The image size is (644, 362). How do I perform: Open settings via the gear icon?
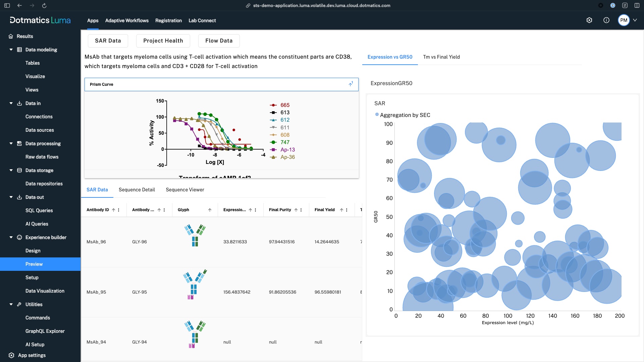point(589,20)
